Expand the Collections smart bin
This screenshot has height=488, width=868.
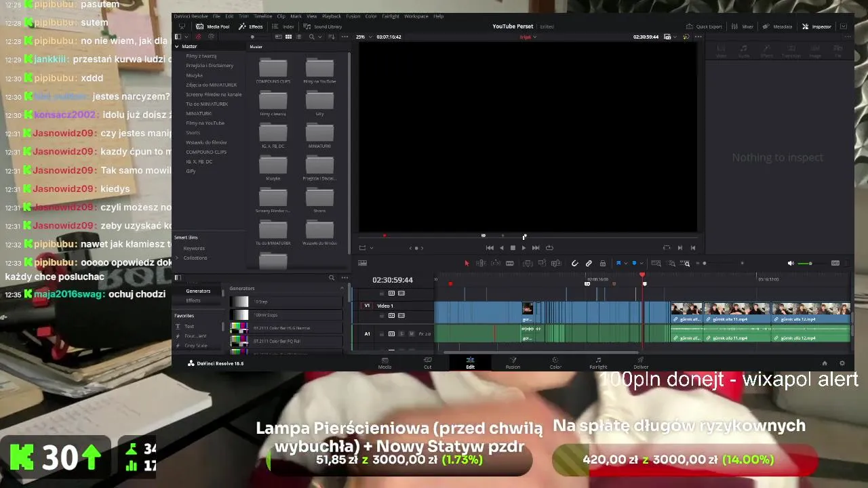(x=178, y=258)
